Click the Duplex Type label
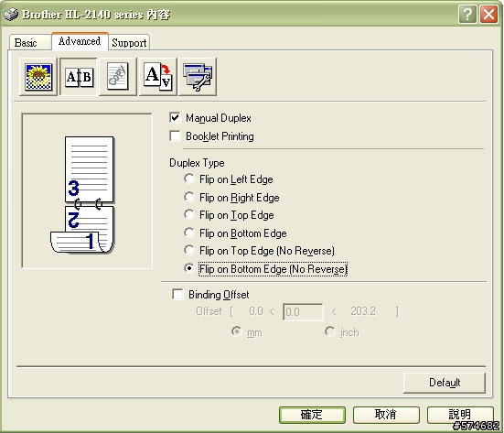504x433 pixels. click(x=197, y=163)
